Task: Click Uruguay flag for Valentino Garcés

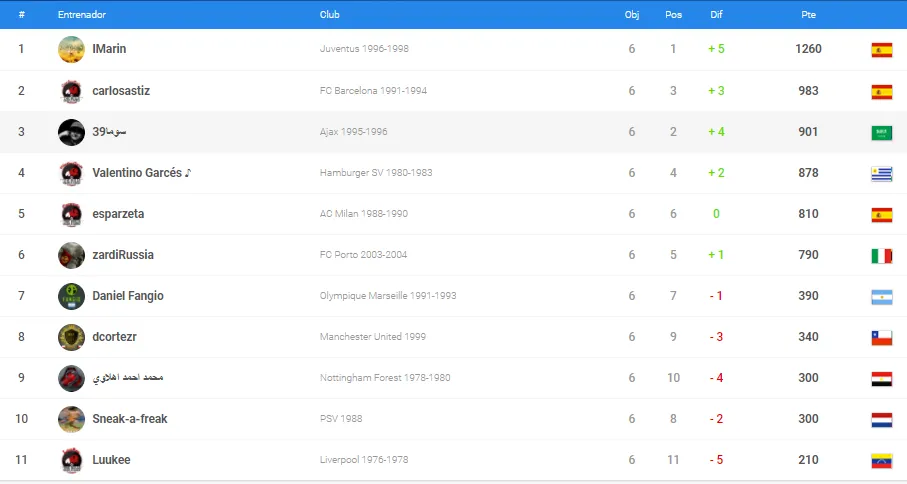Action: [x=882, y=173]
